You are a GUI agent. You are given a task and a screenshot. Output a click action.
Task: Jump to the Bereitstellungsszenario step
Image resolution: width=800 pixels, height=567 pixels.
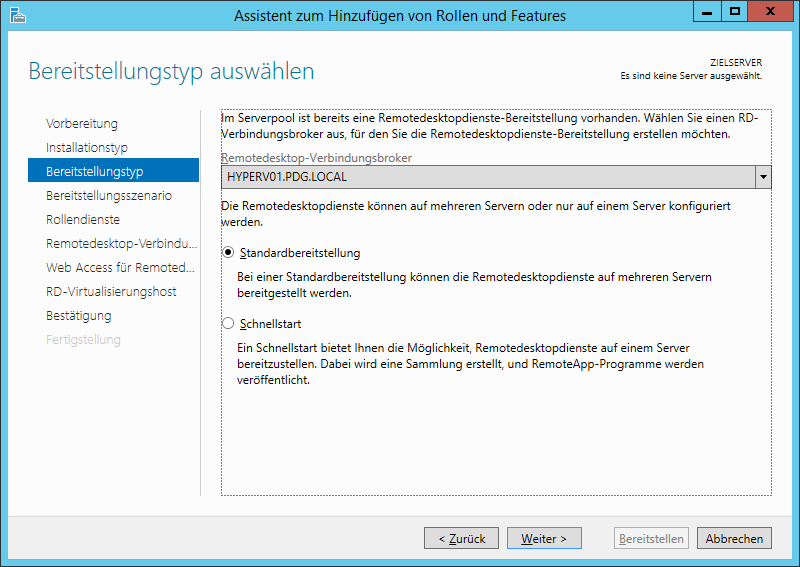109,195
